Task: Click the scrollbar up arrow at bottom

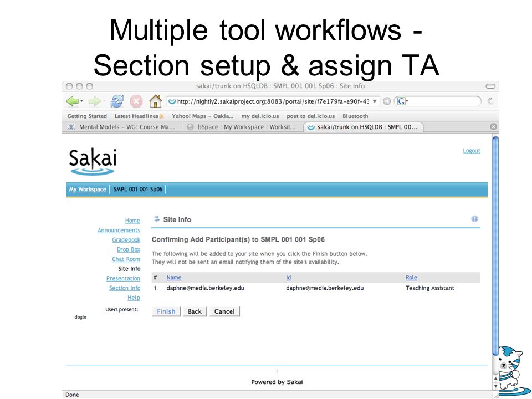Action: [495, 378]
